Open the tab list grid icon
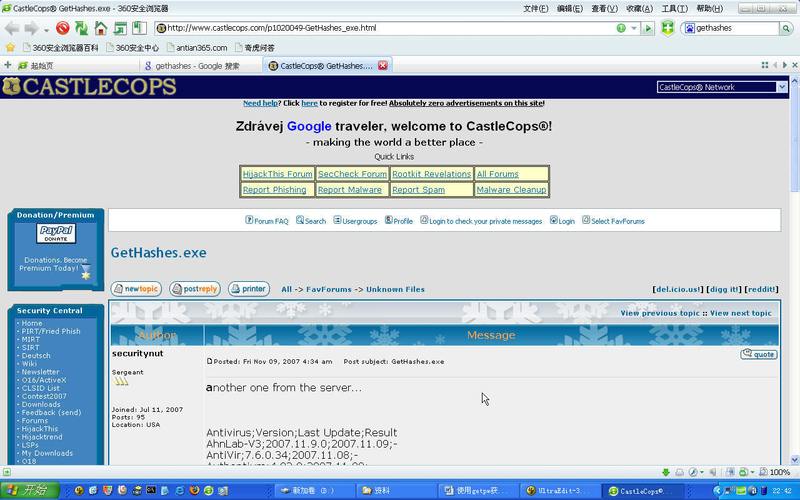800x500 pixels. coord(765,65)
